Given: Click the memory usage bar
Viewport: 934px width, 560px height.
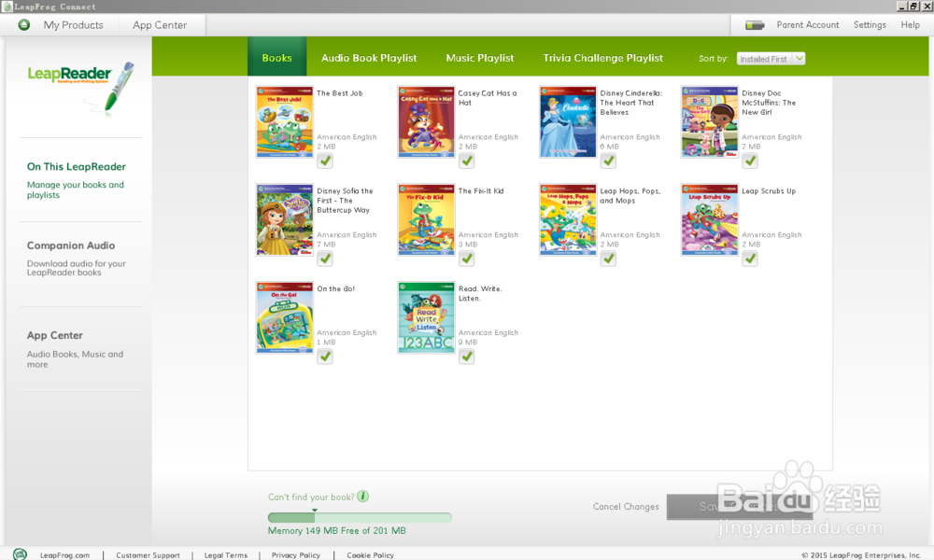Looking at the screenshot, I should click(x=360, y=518).
